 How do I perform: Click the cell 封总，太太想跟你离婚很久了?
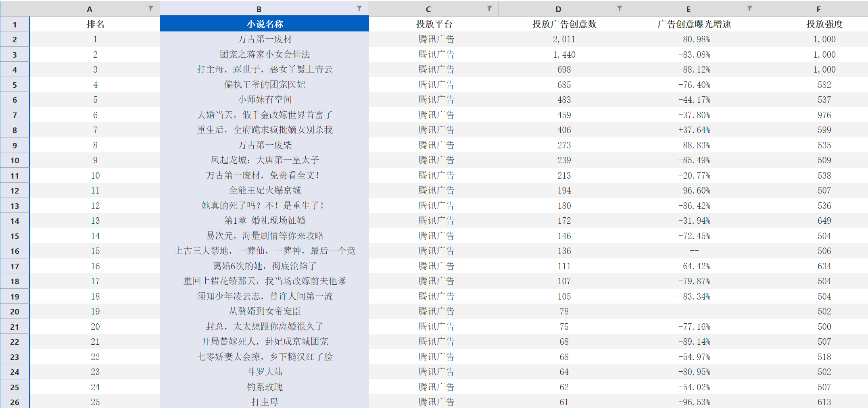(265, 327)
